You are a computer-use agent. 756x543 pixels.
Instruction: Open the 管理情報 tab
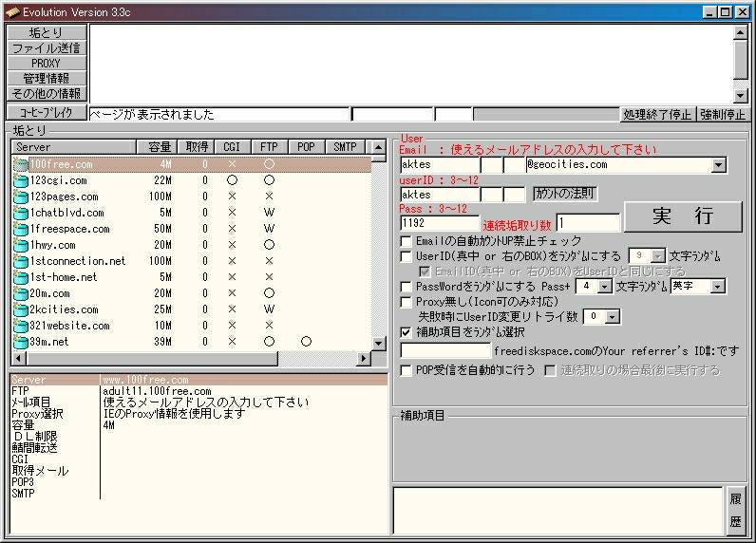[47, 78]
